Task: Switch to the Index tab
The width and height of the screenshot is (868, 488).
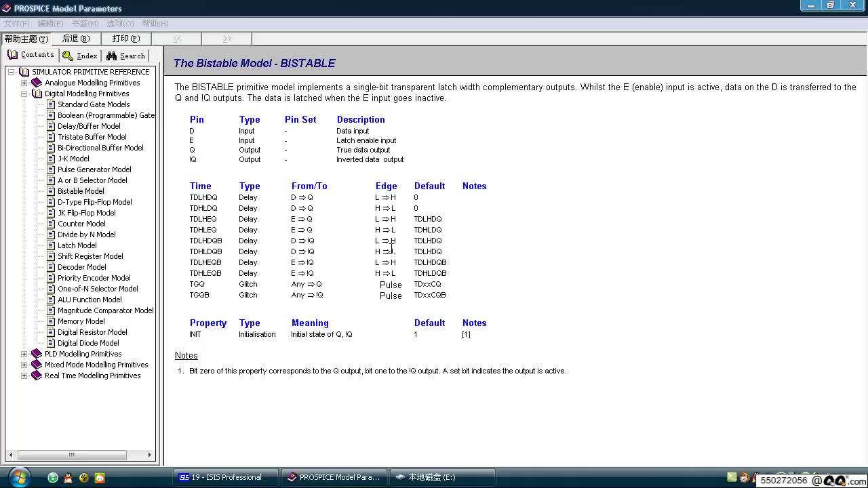Action: pyautogui.click(x=79, y=56)
